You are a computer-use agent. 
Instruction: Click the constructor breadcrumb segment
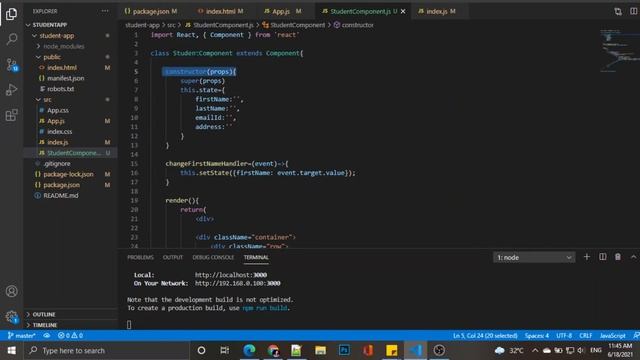point(357,25)
